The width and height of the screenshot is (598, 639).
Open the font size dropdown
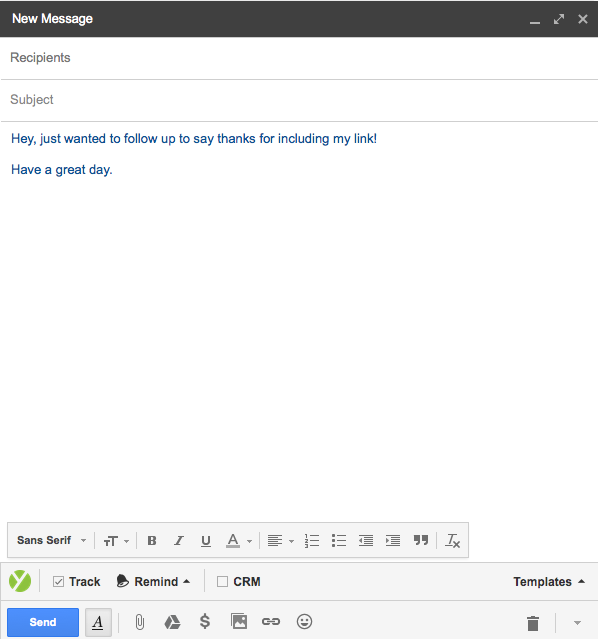pos(116,541)
